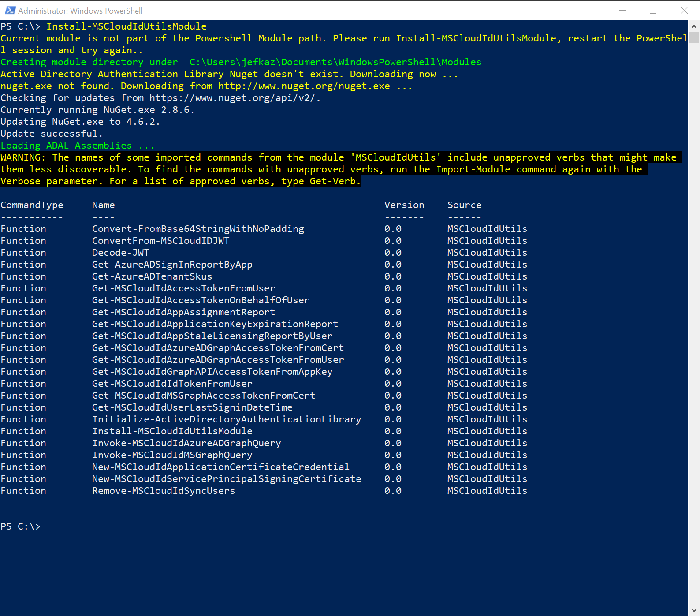
Task: Click the CommandType column header
Action: (32, 205)
